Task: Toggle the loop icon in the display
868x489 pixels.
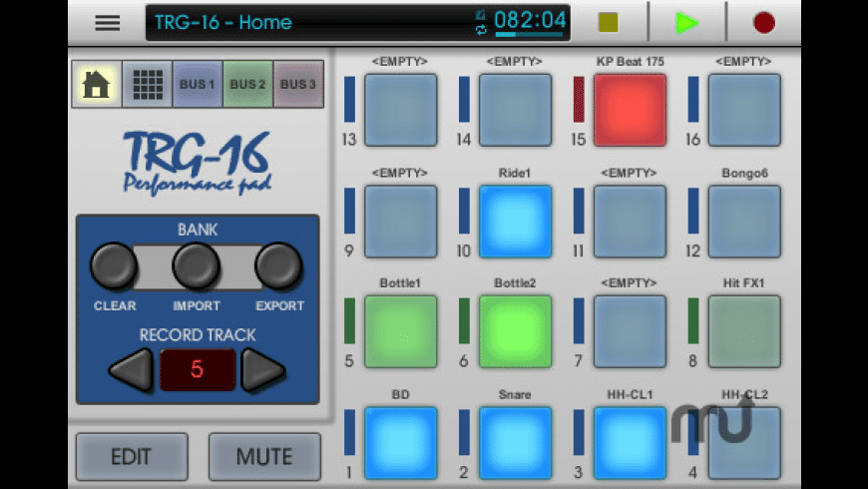Action: pos(481,30)
